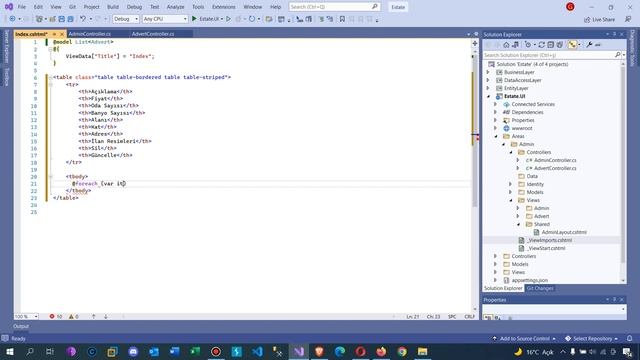Image resolution: width=640 pixels, height=360 pixels.
Task: Open Visual Studio Code from taskbar
Action: point(257,351)
